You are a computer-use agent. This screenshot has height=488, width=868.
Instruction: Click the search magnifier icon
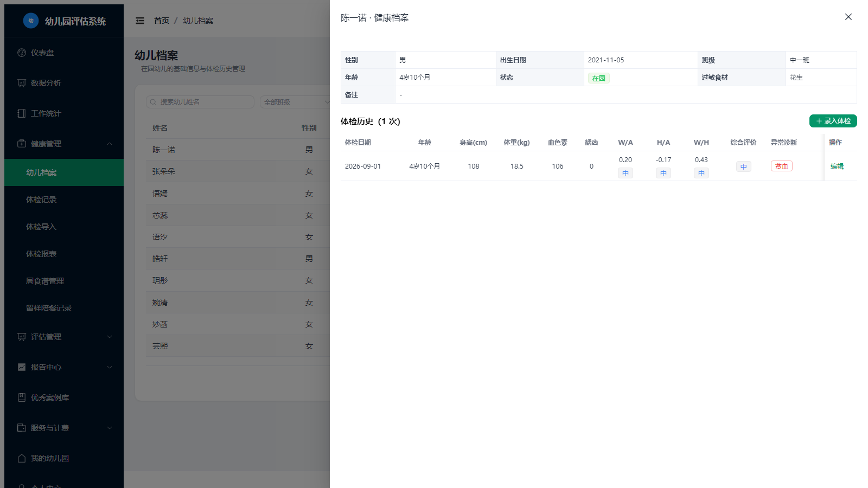click(154, 102)
